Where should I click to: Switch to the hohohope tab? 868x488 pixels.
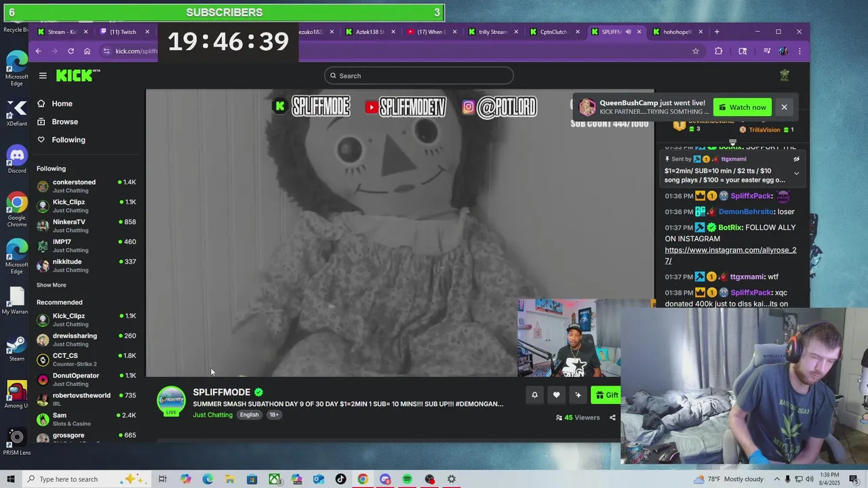point(679,32)
